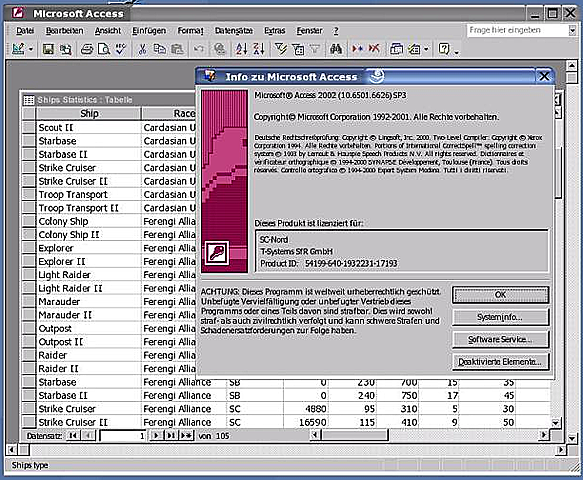Image resolution: width=583 pixels, height=480 pixels.
Task: Go to next record navigation button
Action: tap(156, 435)
